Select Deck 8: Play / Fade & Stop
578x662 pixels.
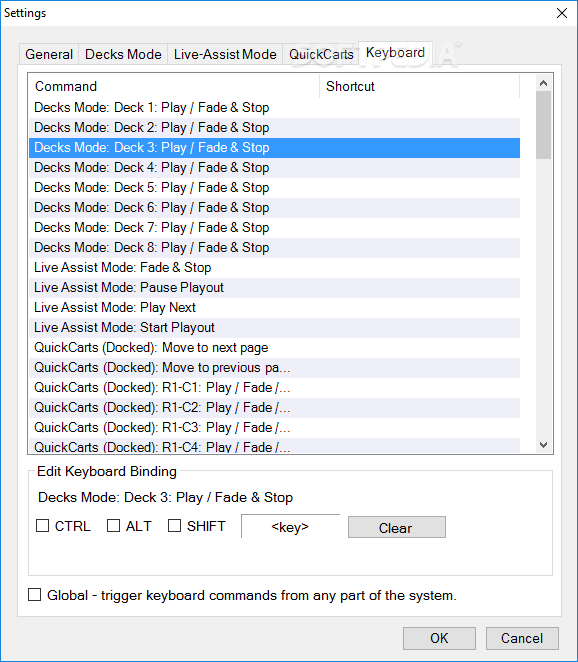pos(274,247)
